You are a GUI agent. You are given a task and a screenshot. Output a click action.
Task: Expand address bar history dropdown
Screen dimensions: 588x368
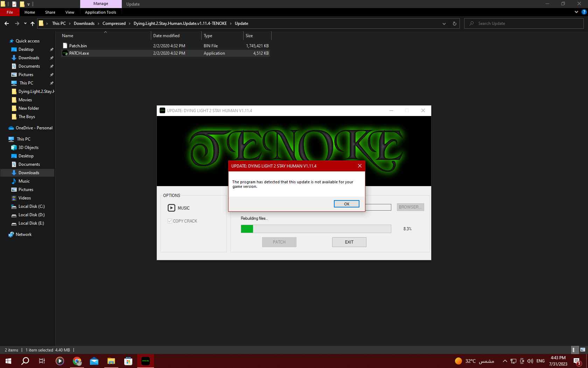[444, 23]
